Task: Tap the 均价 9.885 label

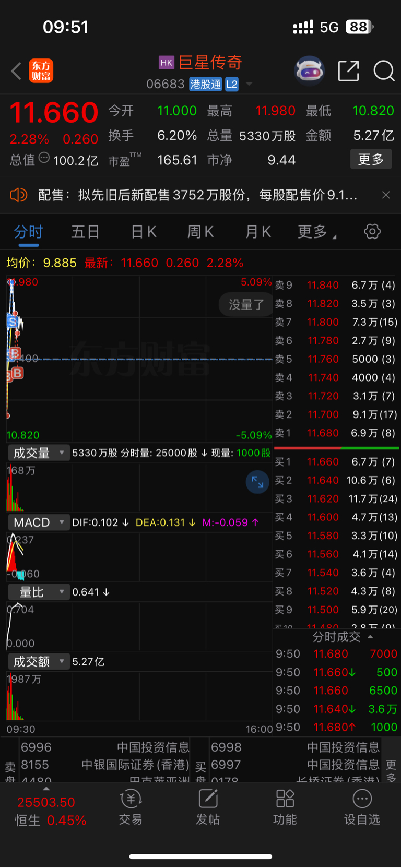Action: [41, 263]
